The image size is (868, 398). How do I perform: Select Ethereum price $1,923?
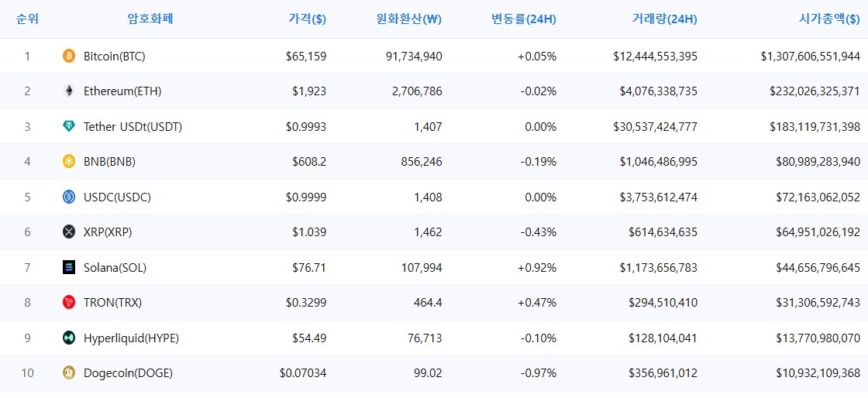(x=309, y=91)
